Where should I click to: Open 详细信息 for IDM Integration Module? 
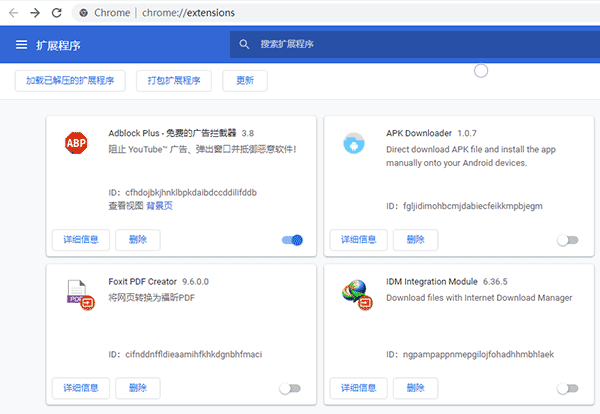coord(359,388)
